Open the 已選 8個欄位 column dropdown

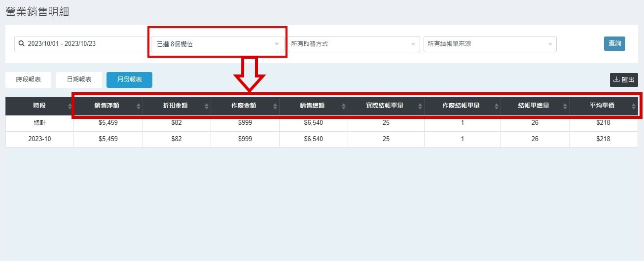(x=217, y=44)
